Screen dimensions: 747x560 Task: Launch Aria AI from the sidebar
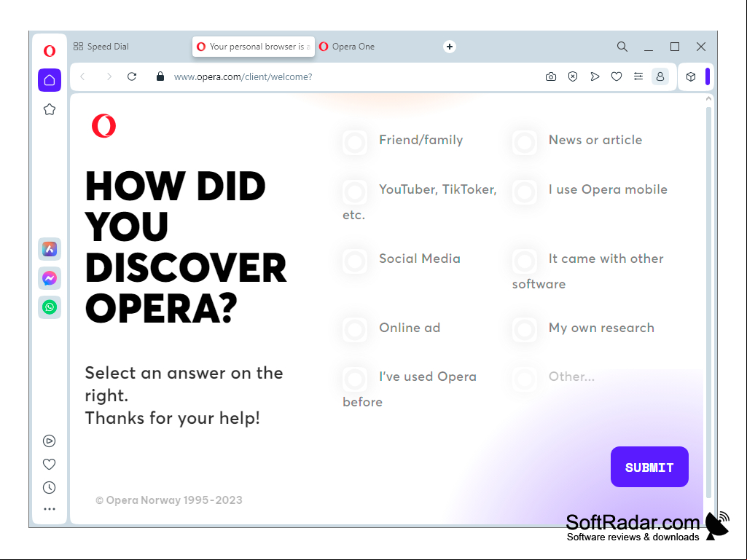[50, 249]
